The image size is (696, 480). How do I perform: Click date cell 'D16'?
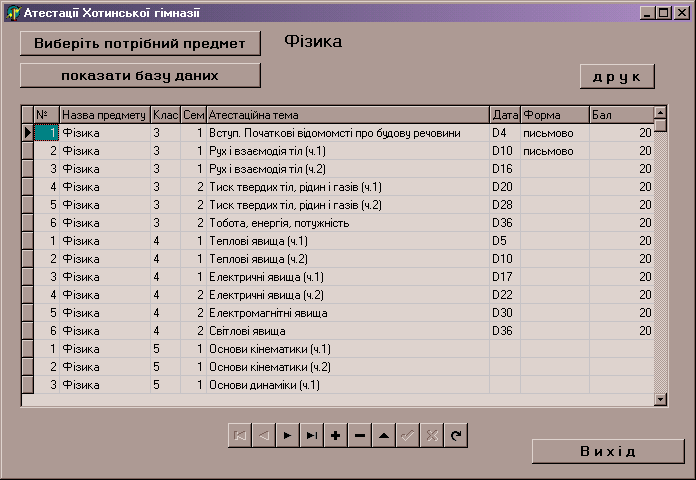(505, 169)
